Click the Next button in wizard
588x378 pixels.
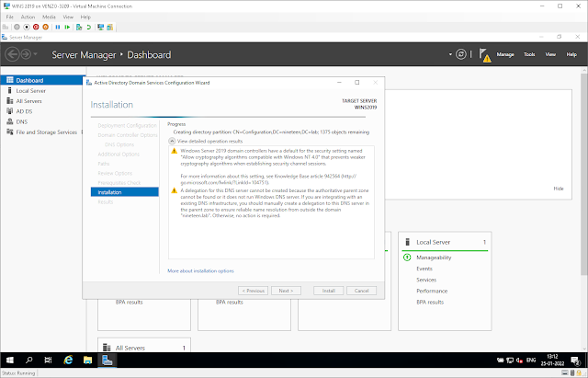[x=286, y=291]
